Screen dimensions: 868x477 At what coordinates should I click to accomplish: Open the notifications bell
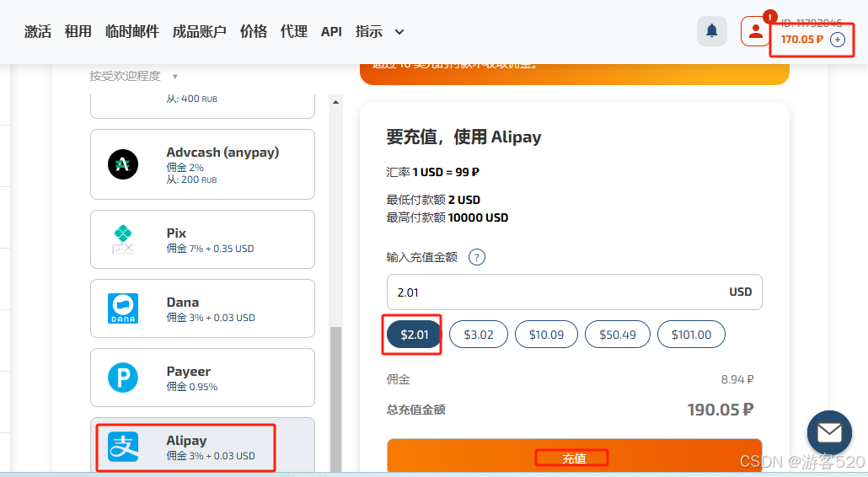[712, 31]
